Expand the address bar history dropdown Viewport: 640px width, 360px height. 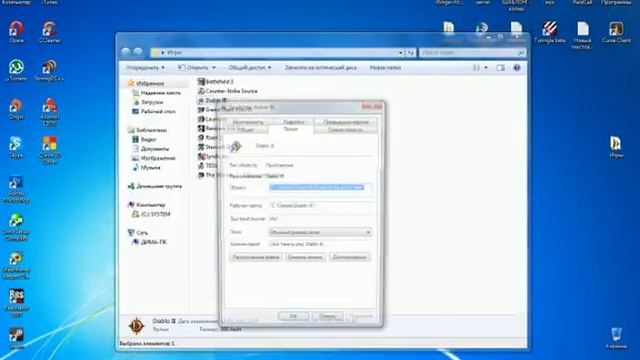point(400,53)
